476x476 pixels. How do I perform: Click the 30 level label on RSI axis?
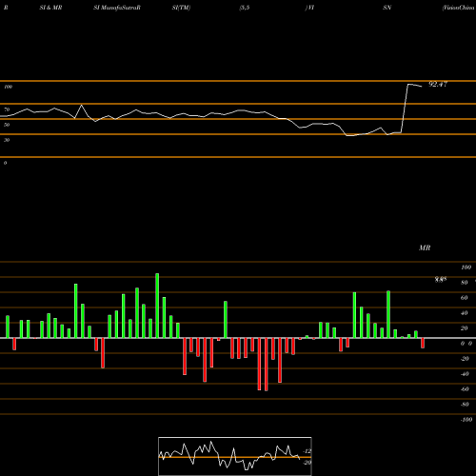point(7,140)
